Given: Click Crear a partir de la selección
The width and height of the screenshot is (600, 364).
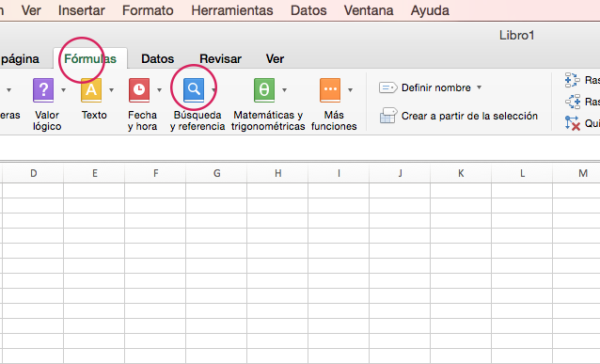Looking at the screenshot, I should point(469,116).
